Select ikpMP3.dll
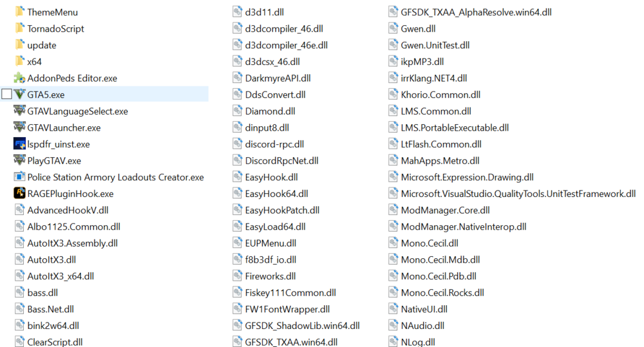The width and height of the screenshot is (644, 347). pos(422,62)
